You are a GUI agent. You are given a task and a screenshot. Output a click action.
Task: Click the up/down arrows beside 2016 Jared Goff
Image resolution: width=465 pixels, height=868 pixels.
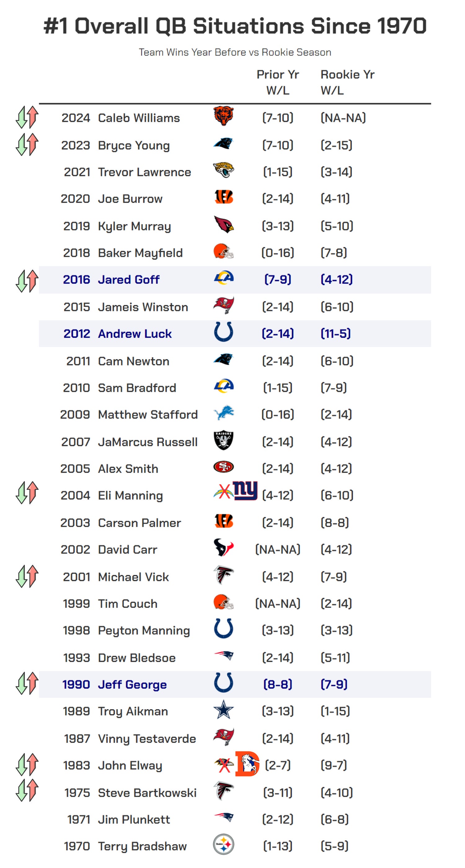[27, 281]
